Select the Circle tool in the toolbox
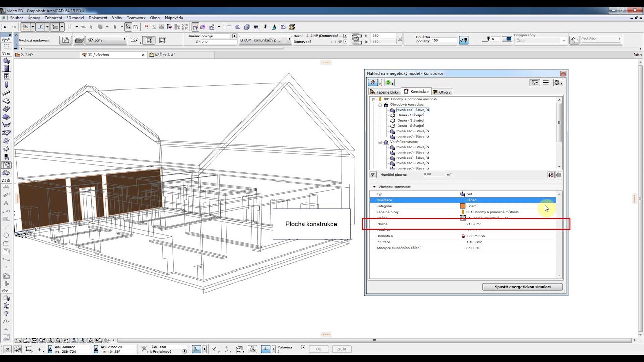Image resolution: width=644 pixels, height=362 pixels. 6,235
